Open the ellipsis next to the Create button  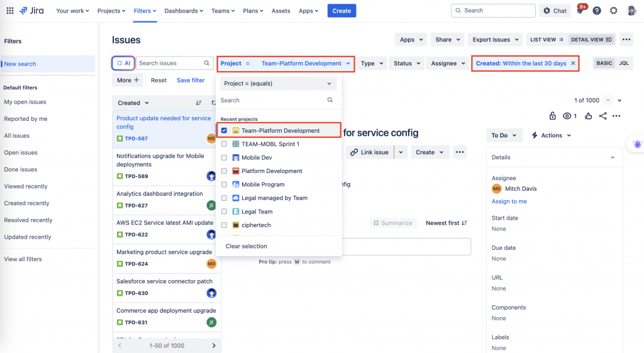[x=460, y=152]
